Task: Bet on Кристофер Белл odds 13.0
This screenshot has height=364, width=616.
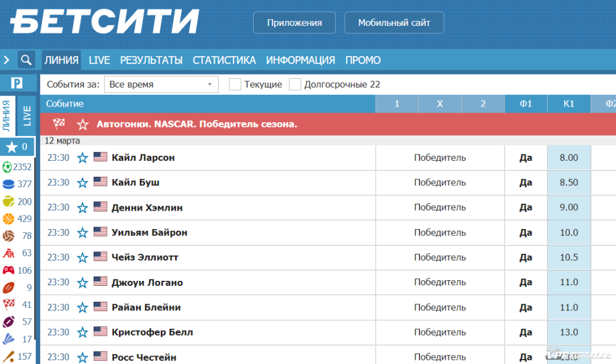Action: 569,333
